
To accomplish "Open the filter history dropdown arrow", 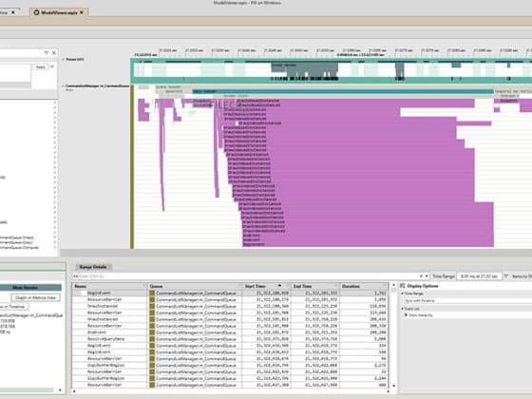I will pos(427,276).
